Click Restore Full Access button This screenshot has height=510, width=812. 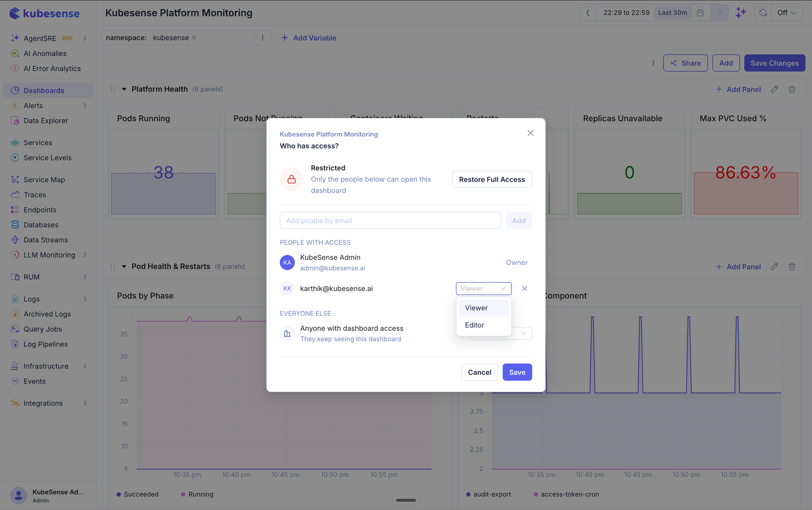[492, 179]
